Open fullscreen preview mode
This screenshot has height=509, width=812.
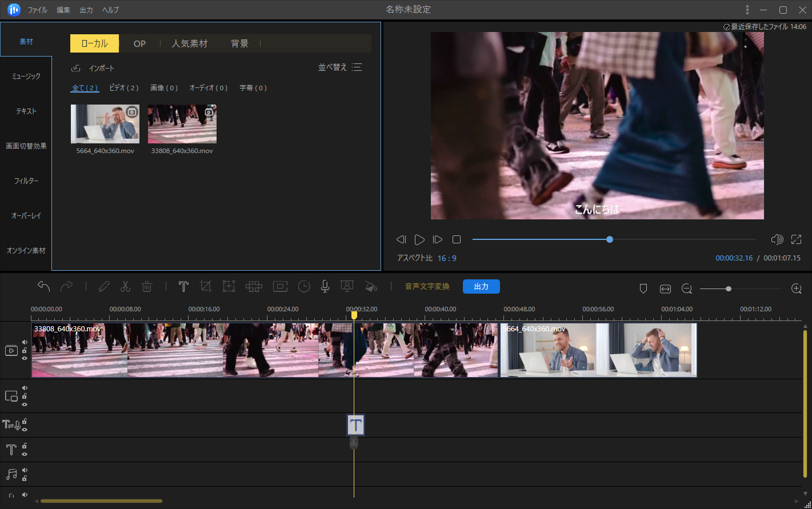[796, 239]
